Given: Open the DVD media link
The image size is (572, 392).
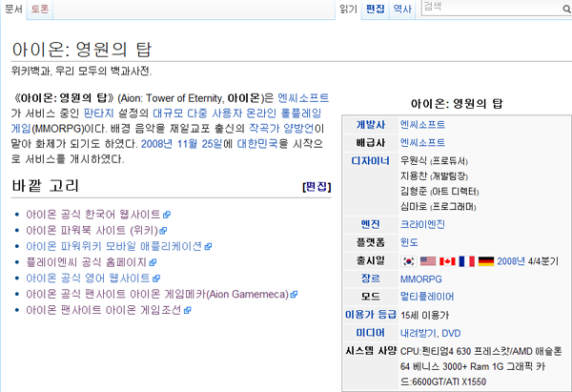Looking at the screenshot, I should [451, 333].
